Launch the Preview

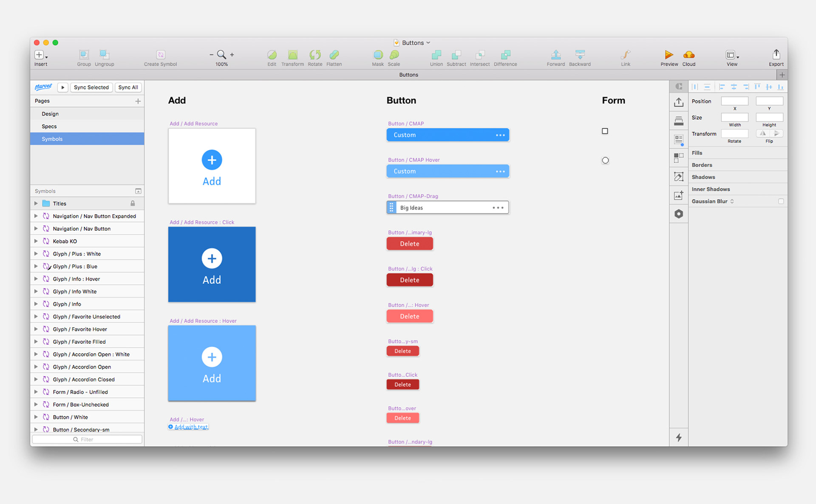[669, 54]
